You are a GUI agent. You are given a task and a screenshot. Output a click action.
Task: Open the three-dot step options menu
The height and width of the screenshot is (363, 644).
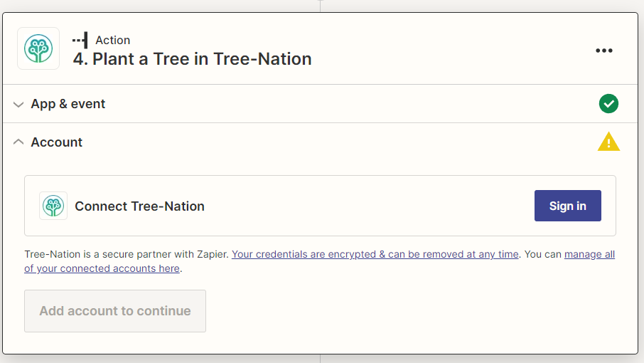[604, 51]
